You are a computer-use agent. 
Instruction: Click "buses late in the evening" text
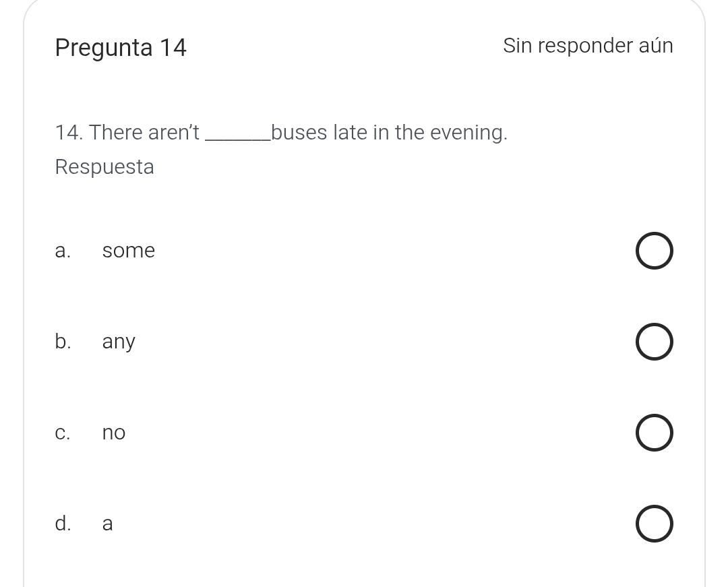389,133
